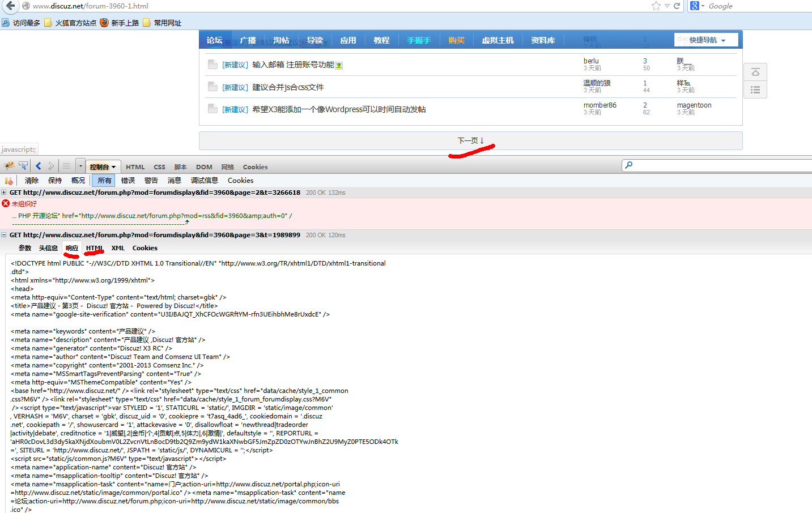
Task: Open 广播 in the forum nav bar
Action: [248, 40]
